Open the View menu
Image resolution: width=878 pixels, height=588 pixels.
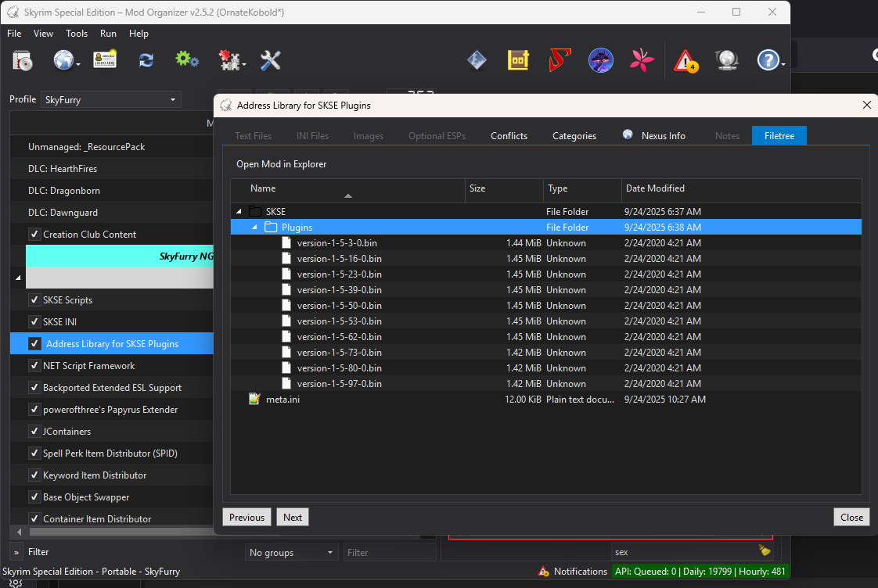(x=43, y=34)
